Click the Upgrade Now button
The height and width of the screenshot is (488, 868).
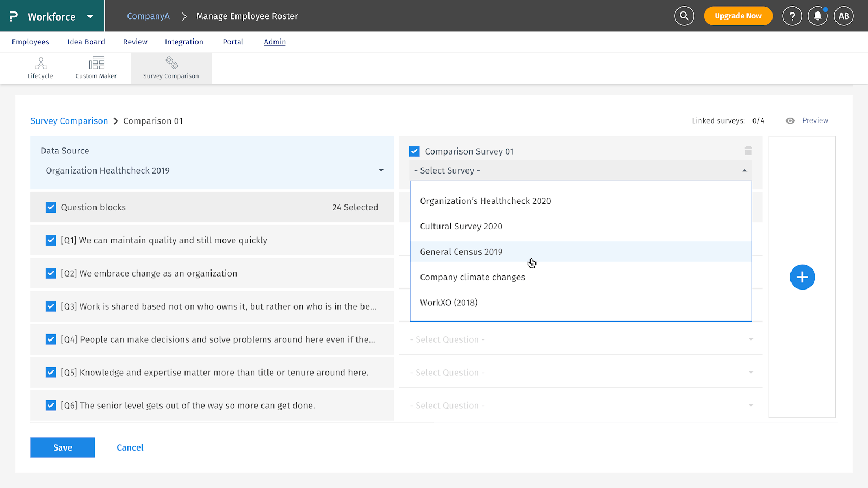click(738, 16)
